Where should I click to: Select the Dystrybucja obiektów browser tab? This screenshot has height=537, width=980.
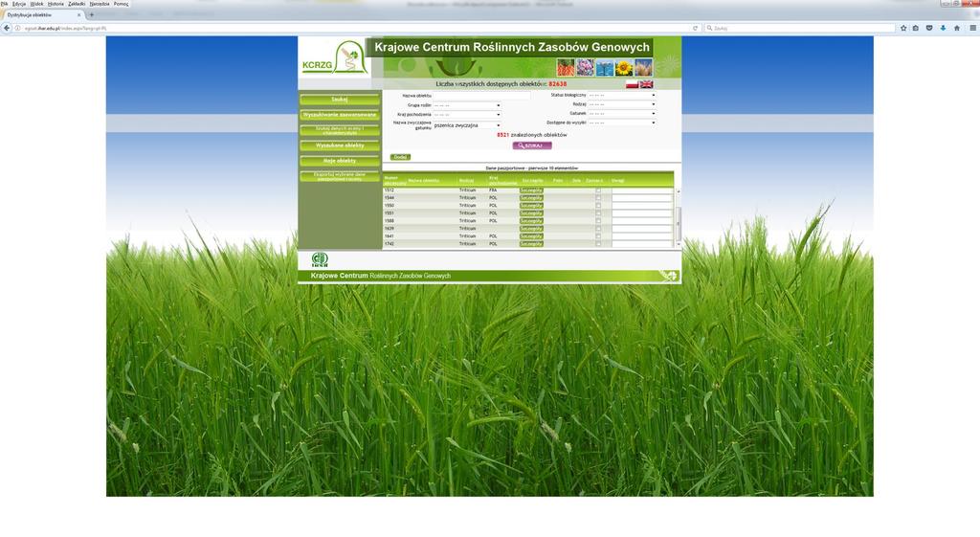[42, 14]
